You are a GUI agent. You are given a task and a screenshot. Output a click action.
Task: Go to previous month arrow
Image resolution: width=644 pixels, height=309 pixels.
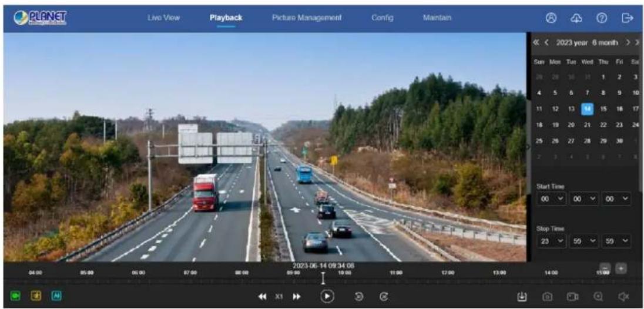[546, 42]
